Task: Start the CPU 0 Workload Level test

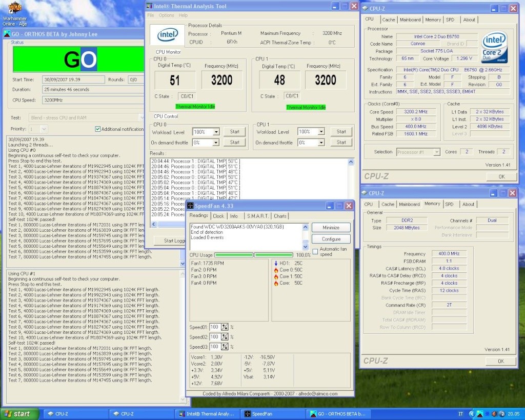Action: [x=234, y=132]
